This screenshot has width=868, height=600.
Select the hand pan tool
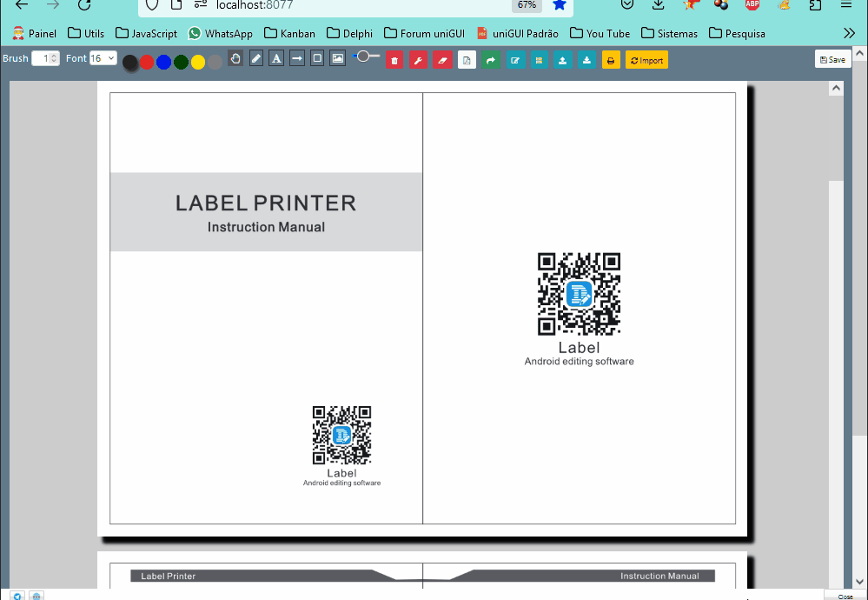pos(235,58)
